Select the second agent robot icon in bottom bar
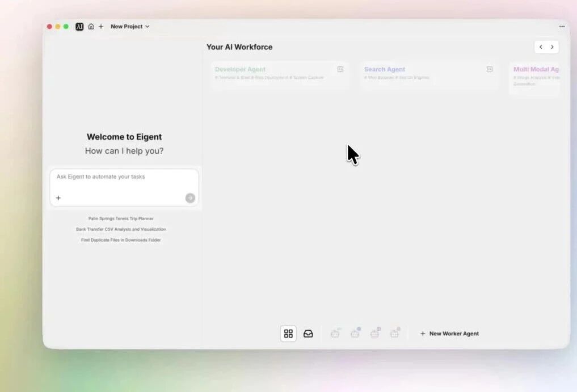This screenshot has width=577, height=392. click(x=355, y=333)
